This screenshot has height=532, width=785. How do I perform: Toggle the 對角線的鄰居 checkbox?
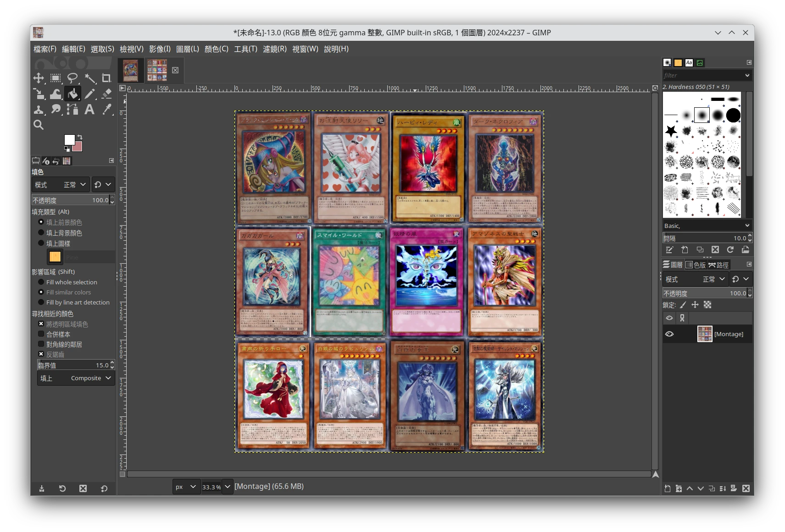(x=41, y=344)
